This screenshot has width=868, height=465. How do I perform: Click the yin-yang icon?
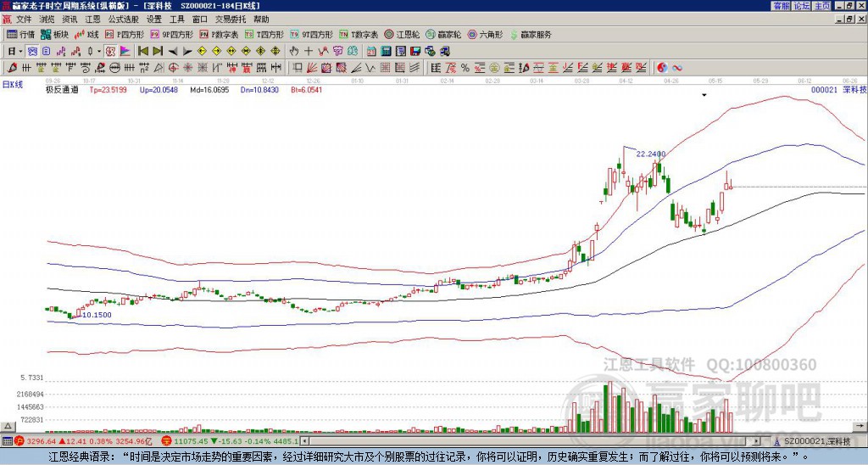click(662, 68)
